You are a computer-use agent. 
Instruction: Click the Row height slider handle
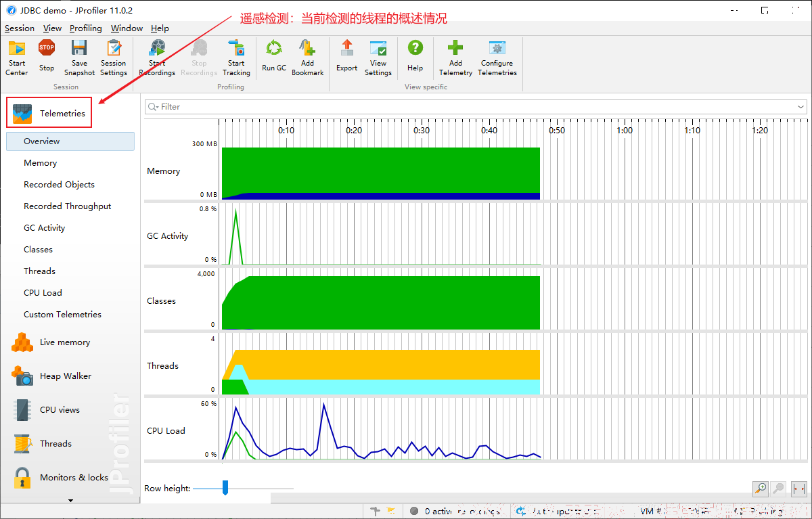coord(225,488)
